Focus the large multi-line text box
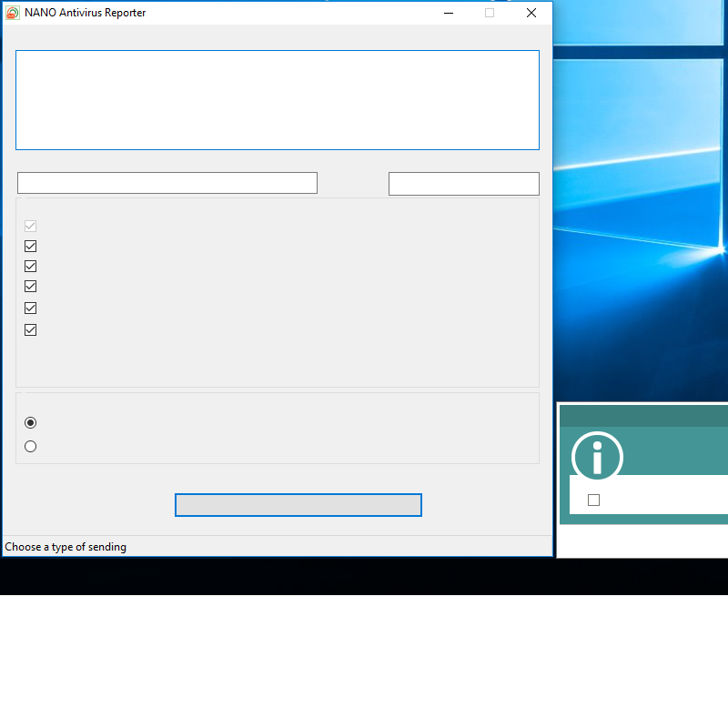Image resolution: width=728 pixels, height=728 pixels. point(278,100)
